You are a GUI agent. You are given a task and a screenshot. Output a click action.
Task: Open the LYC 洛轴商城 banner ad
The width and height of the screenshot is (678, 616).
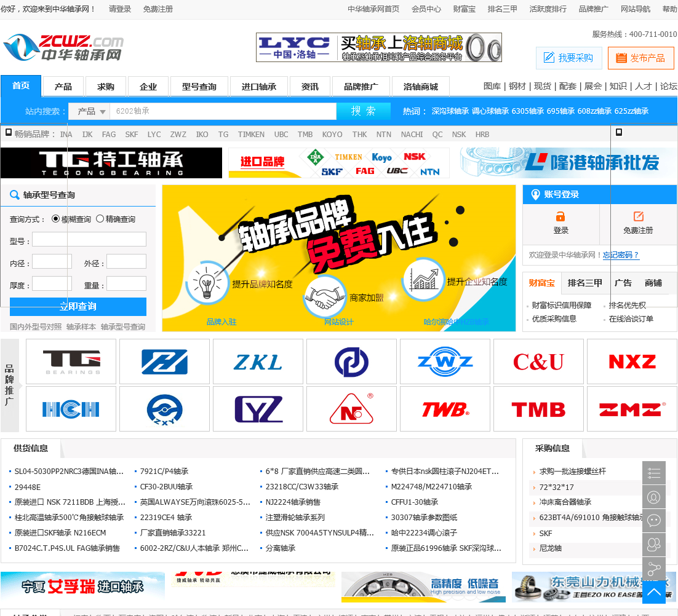click(x=379, y=47)
